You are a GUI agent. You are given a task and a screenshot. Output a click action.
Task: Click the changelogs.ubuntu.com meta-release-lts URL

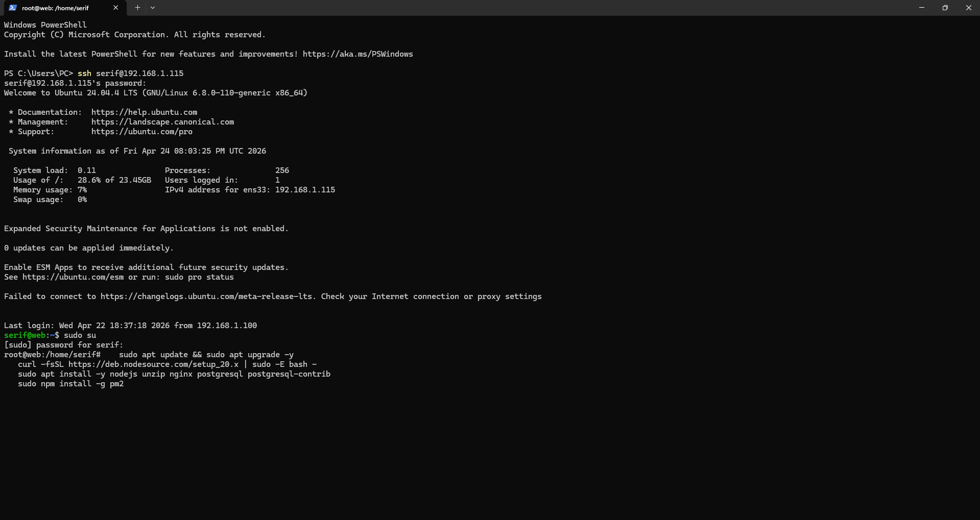pyautogui.click(x=206, y=296)
